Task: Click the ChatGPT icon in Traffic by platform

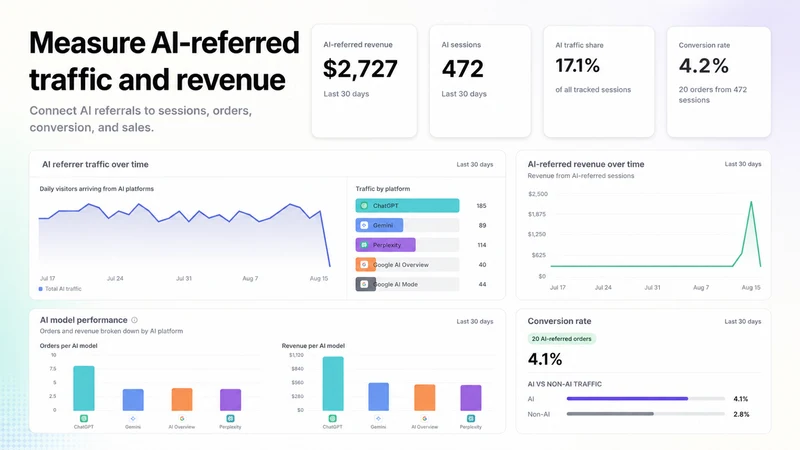Action: tap(364, 206)
